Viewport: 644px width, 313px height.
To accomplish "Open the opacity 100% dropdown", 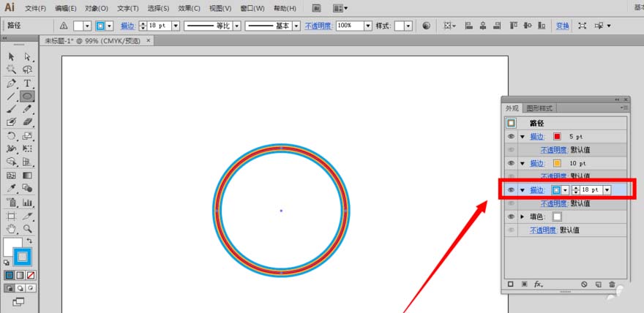I will [368, 26].
